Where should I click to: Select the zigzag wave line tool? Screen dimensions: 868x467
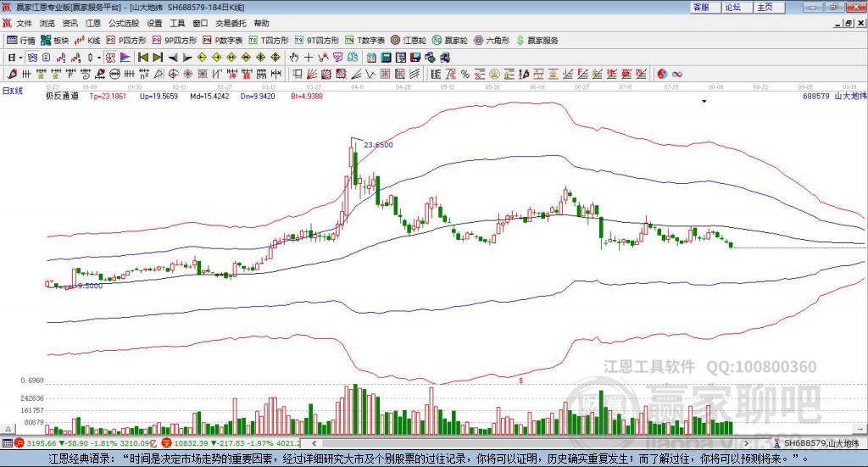tap(371, 74)
